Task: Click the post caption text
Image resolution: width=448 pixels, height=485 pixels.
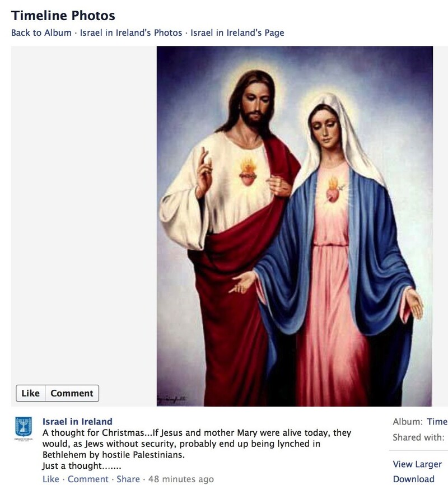Action: pos(197,449)
